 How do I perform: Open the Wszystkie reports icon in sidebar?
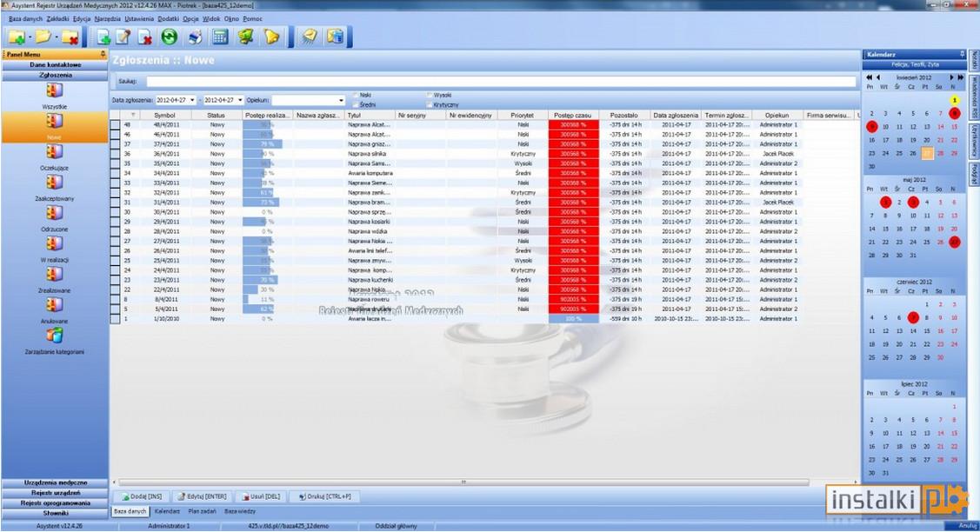point(55,90)
